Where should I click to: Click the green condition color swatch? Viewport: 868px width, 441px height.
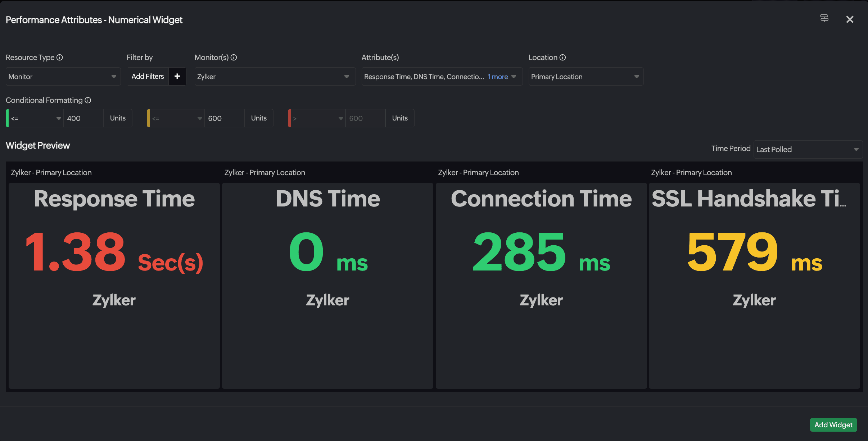[7, 118]
